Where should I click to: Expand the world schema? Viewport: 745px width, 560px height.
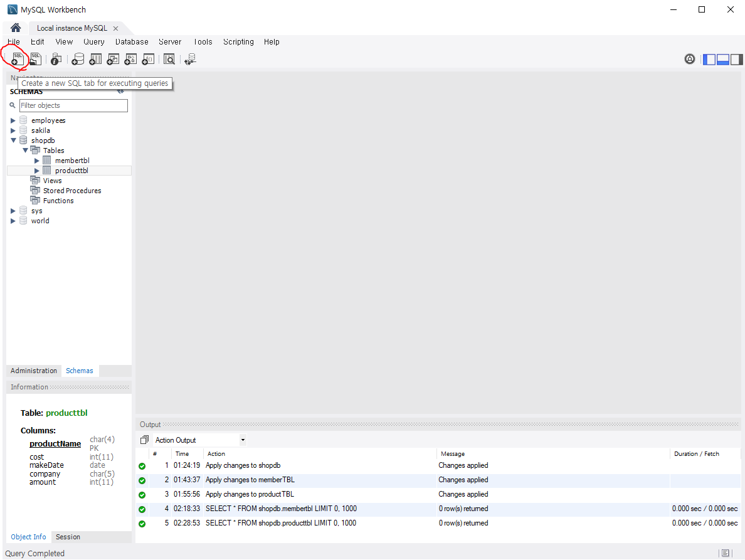pyautogui.click(x=13, y=221)
